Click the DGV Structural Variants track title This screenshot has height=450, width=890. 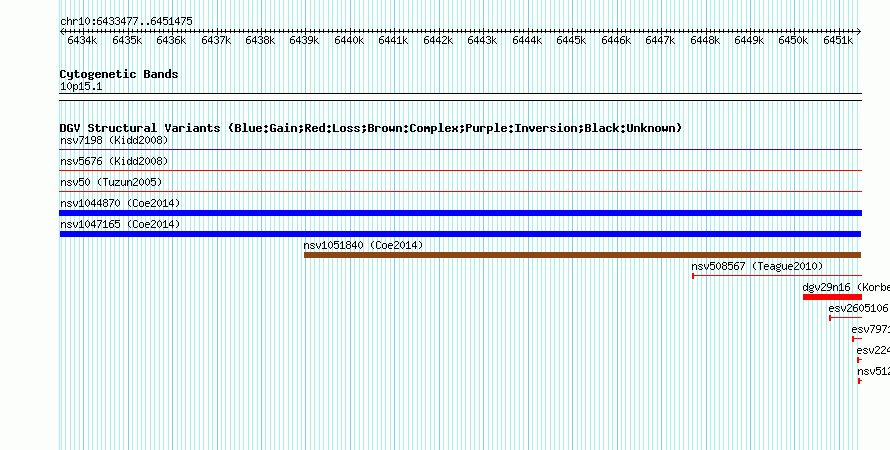coord(371,128)
